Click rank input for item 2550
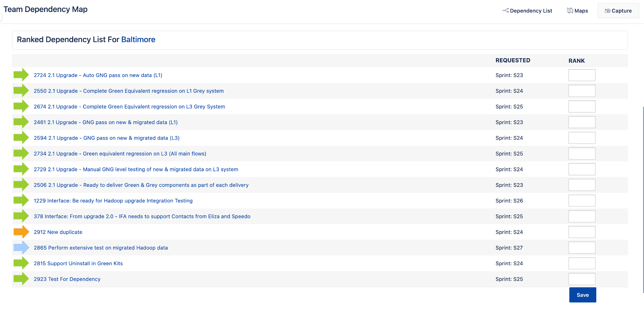 [582, 91]
